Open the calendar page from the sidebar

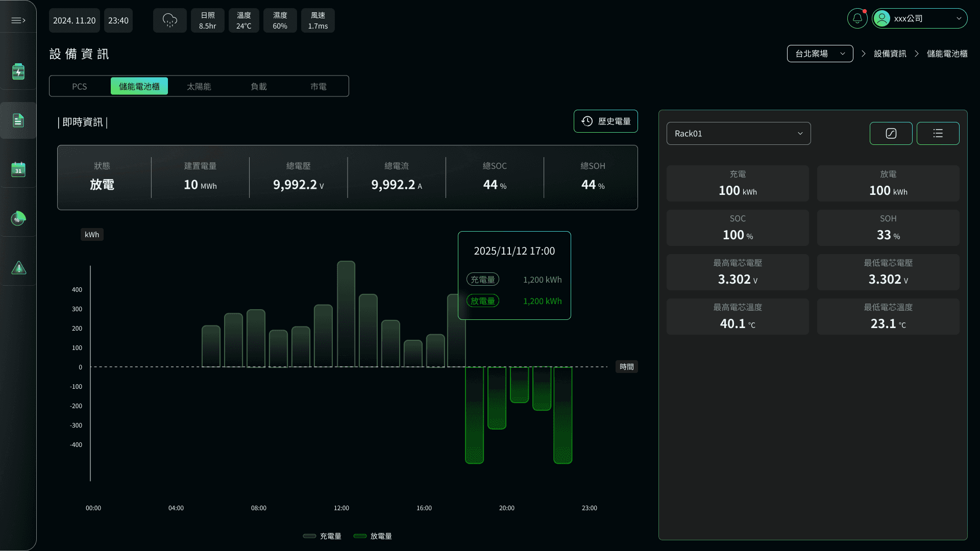18,169
